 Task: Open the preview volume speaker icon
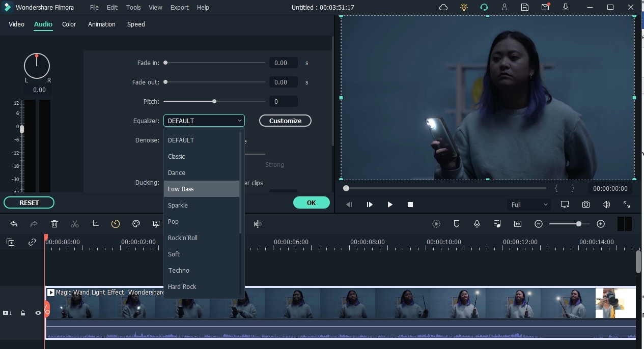(606, 205)
